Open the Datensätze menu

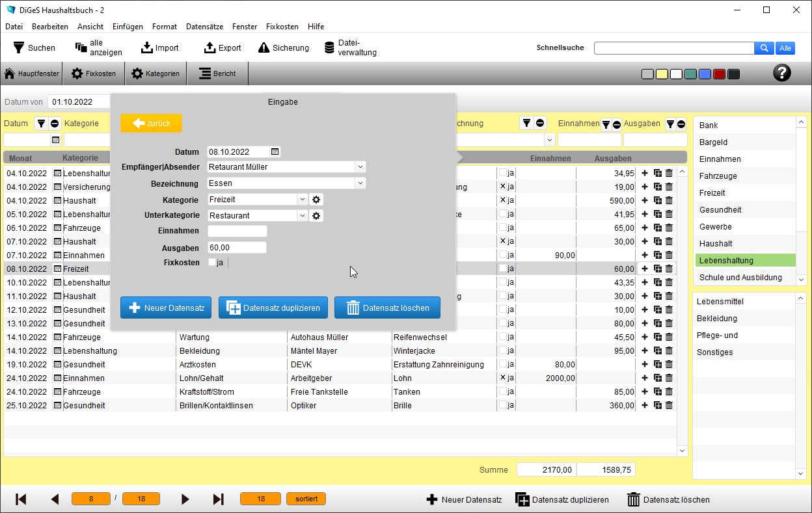point(204,27)
